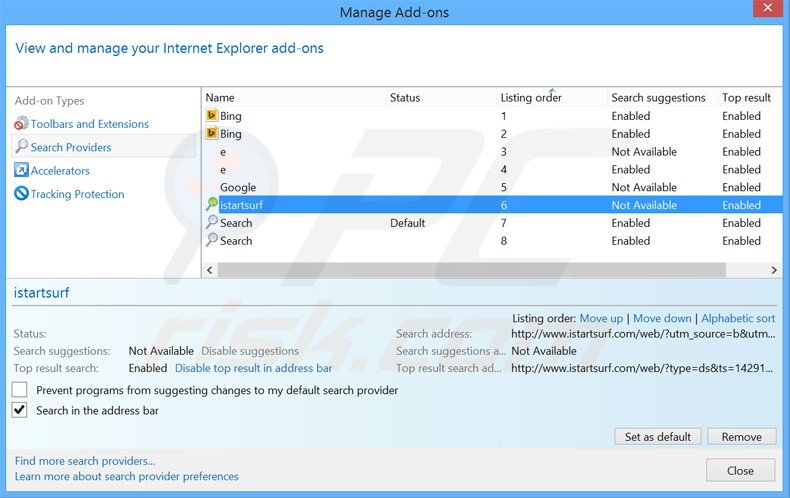790x498 pixels.
Task: Click the Accelerators arrow icon
Action: (21, 171)
